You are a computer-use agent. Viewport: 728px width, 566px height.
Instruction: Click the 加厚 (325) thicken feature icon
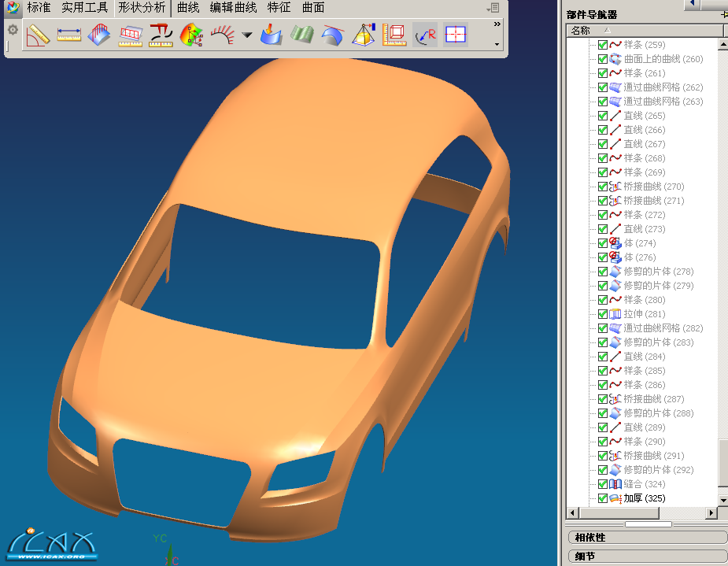point(615,498)
